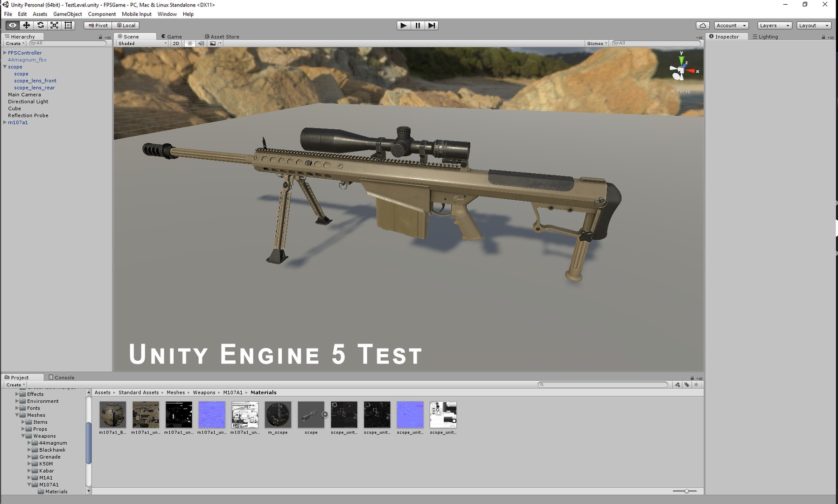Image resolution: width=838 pixels, height=504 pixels.
Task: Open the Gizmos dropdown
Action: (597, 43)
